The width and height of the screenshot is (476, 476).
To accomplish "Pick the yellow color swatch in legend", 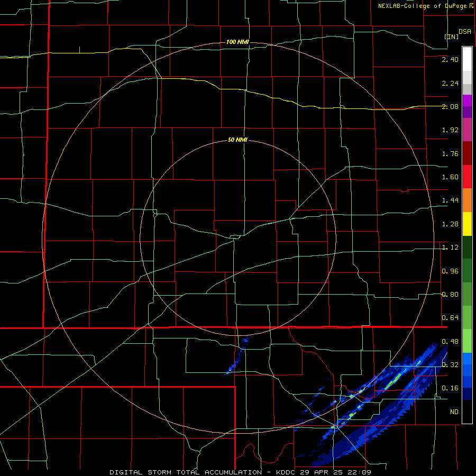I will tap(467, 224).
